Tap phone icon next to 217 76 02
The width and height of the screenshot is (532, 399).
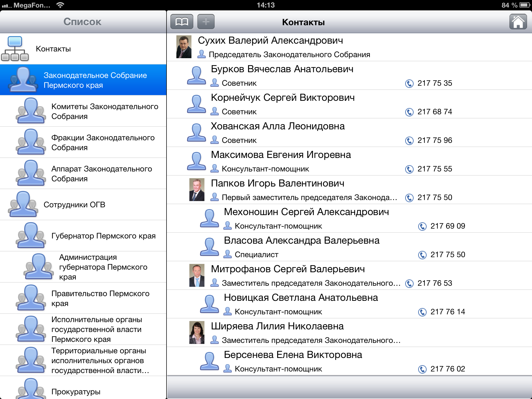point(422,369)
